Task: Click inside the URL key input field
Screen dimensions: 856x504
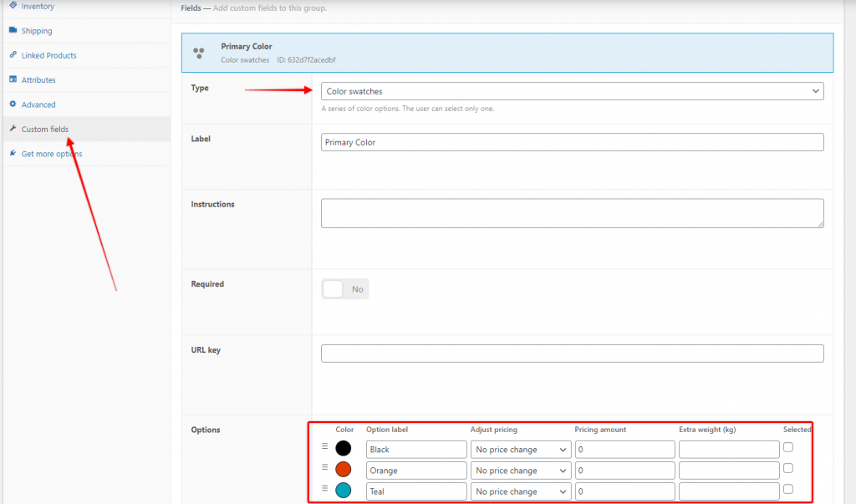Action: pos(572,353)
